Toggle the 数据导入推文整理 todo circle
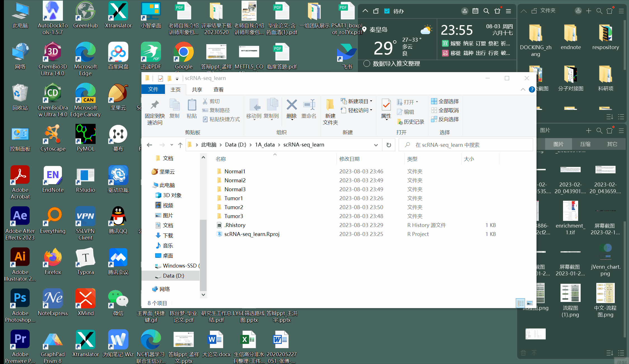 [366, 63]
